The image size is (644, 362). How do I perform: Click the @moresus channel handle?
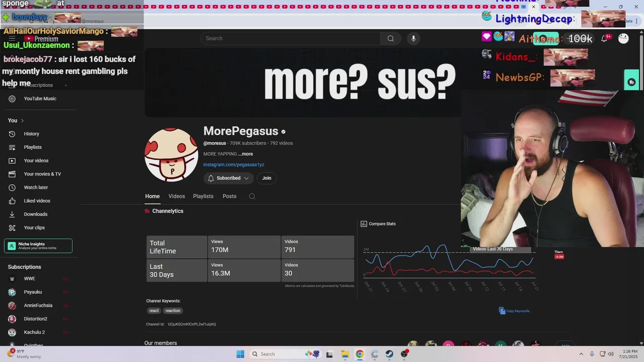tap(214, 143)
